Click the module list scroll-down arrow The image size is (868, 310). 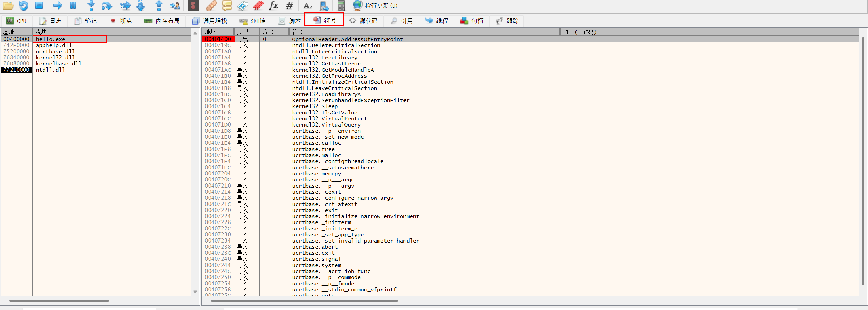(195, 292)
